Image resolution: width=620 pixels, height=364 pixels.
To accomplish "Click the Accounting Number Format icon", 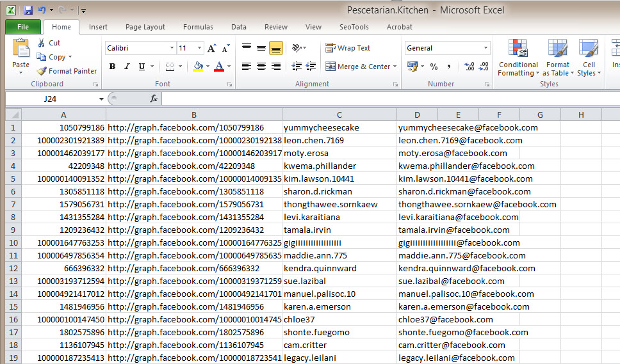I will click(412, 67).
